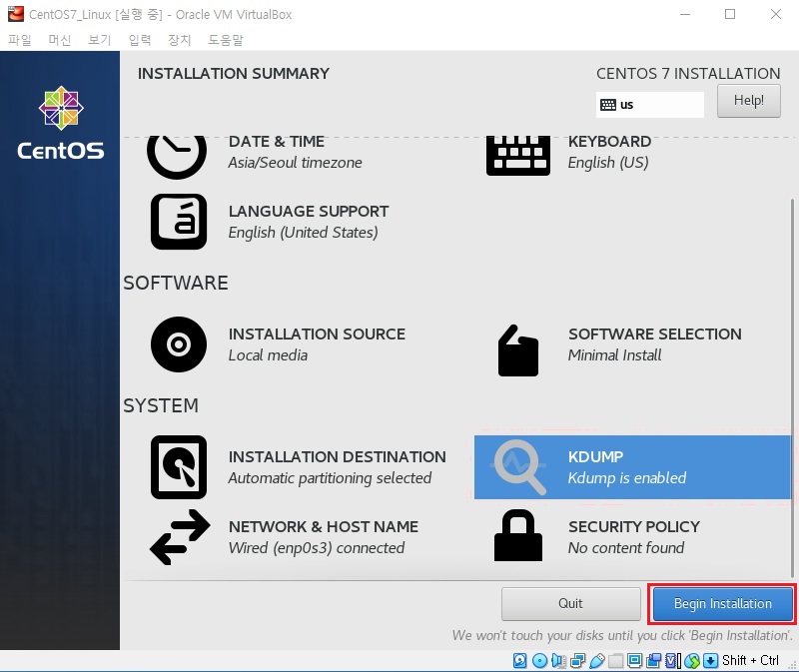
Task: Click VirtualBox USB status icon
Action: pyautogui.click(x=596, y=661)
